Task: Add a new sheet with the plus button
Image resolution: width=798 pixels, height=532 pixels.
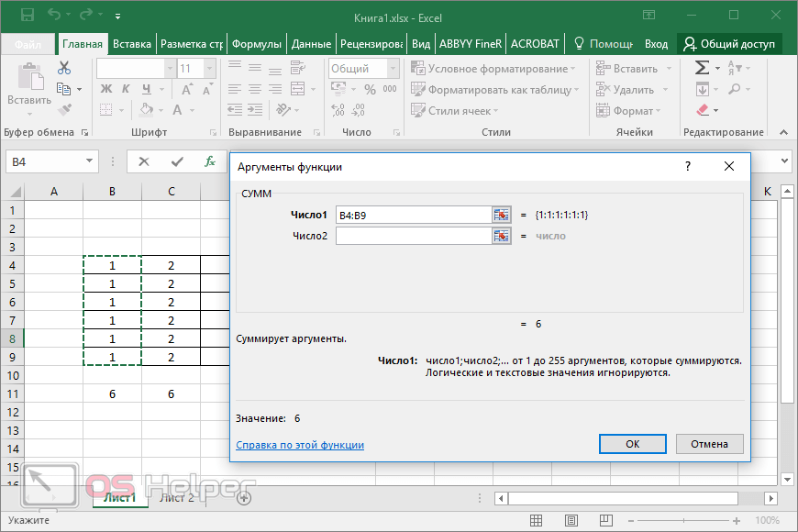Action: 244,498
